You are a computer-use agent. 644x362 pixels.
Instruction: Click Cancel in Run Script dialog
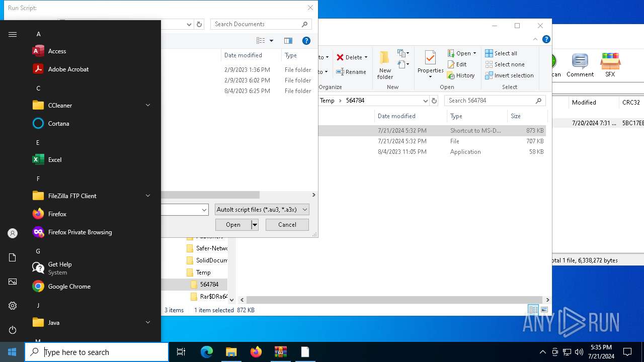pyautogui.click(x=287, y=225)
